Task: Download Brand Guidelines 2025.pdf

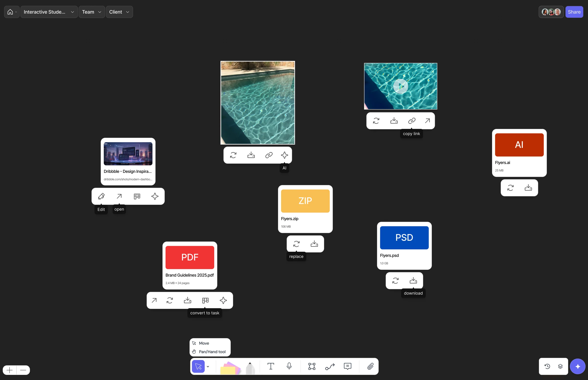Action: coord(188,300)
